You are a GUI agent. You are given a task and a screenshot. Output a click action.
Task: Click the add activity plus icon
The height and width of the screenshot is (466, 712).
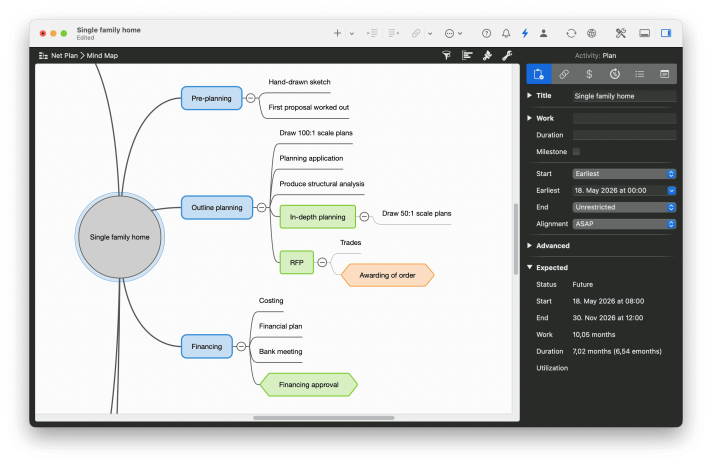(337, 33)
